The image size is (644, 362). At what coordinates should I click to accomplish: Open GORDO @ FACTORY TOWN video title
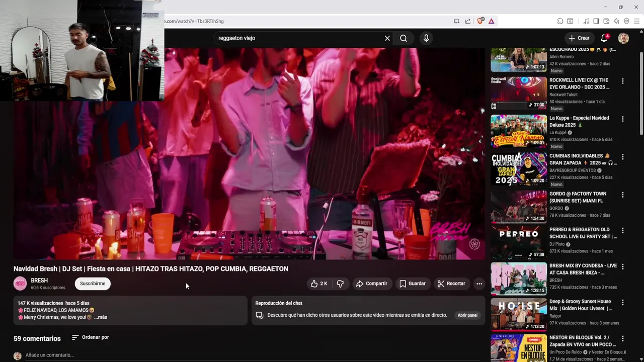578,197
